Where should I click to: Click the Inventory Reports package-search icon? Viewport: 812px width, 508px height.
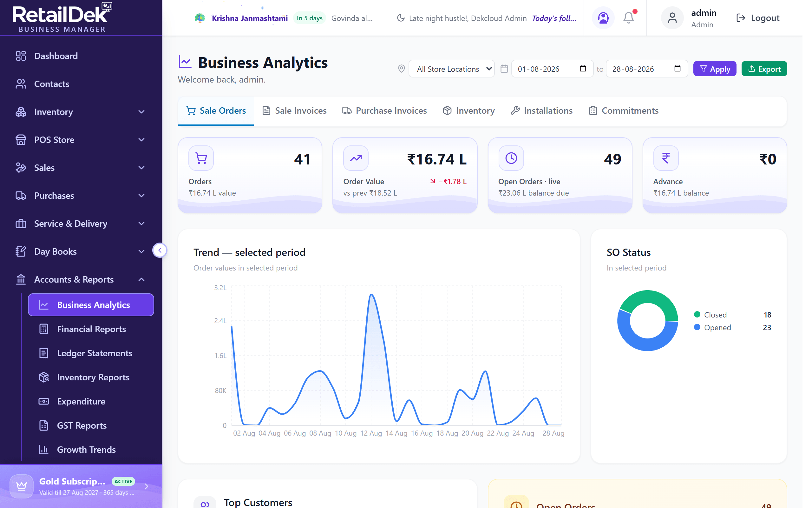coord(44,377)
